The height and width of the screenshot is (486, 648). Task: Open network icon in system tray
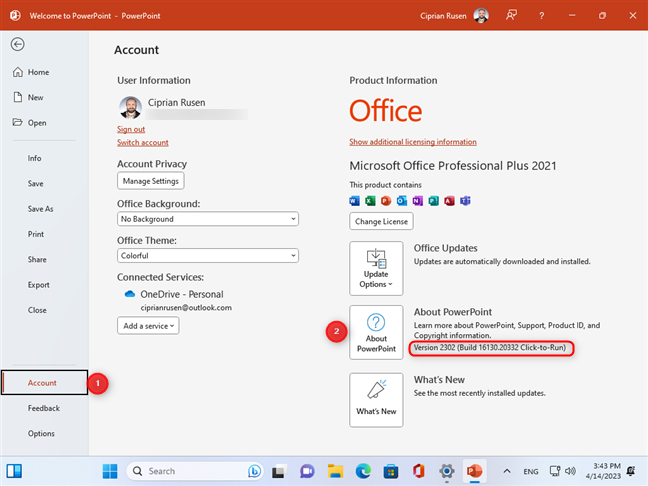(555, 471)
